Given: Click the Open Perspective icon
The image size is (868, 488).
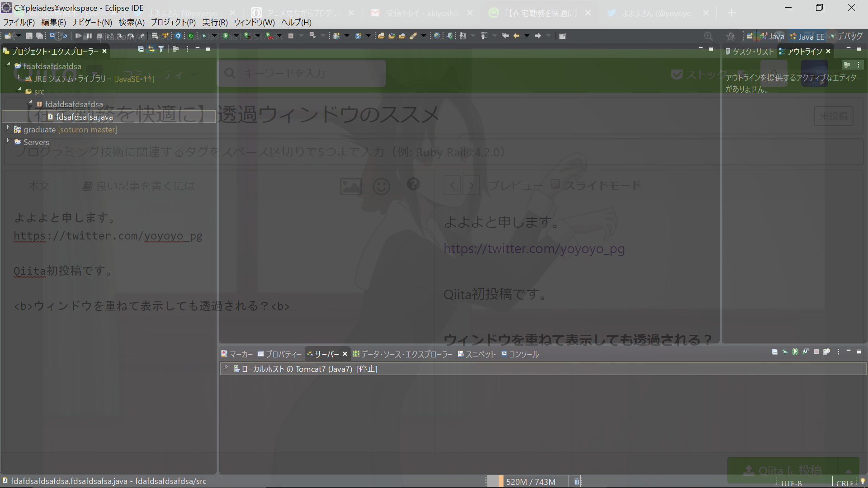Looking at the screenshot, I should [750, 36].
